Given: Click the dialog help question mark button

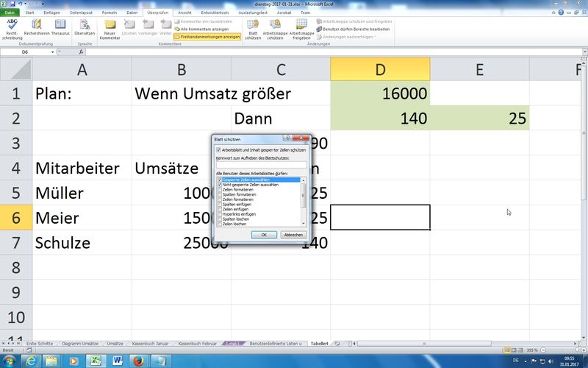Looking at the screenshot, I should [x=287, y=138].
